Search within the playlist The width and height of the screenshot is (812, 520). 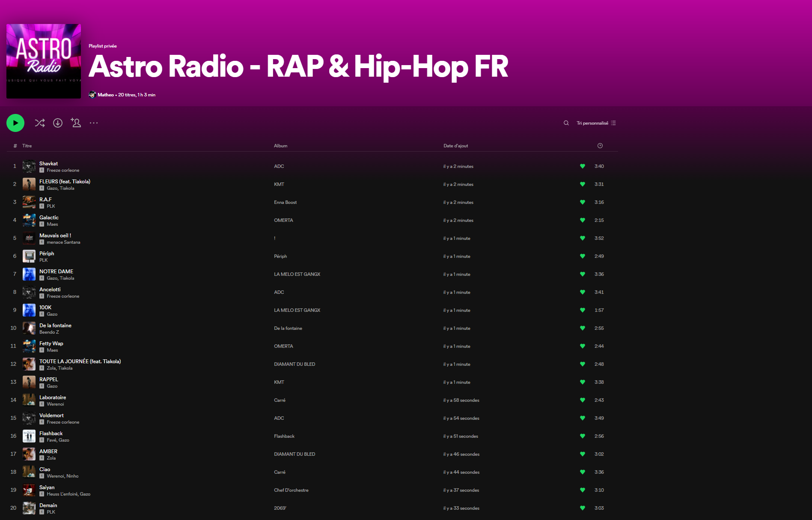tap(566, 123)
